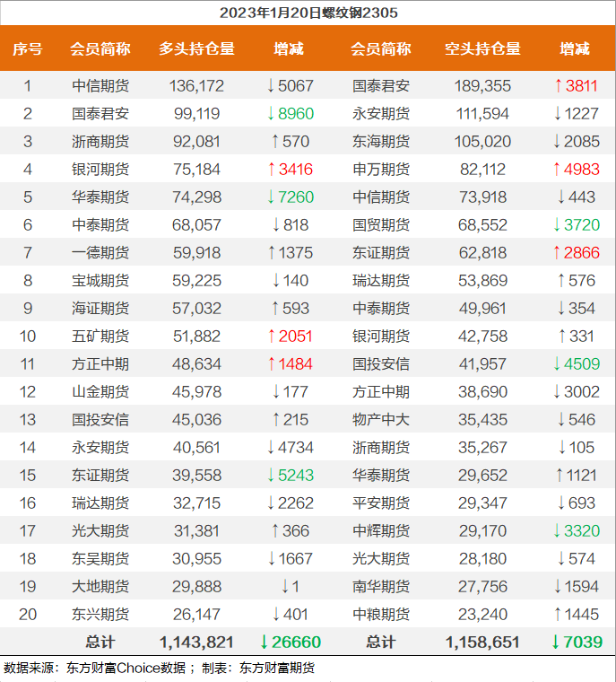Click the green down arrow beside 4509
Image resolution: width=616 pixels, height=682 pixels.
click(x=559, y=364)
